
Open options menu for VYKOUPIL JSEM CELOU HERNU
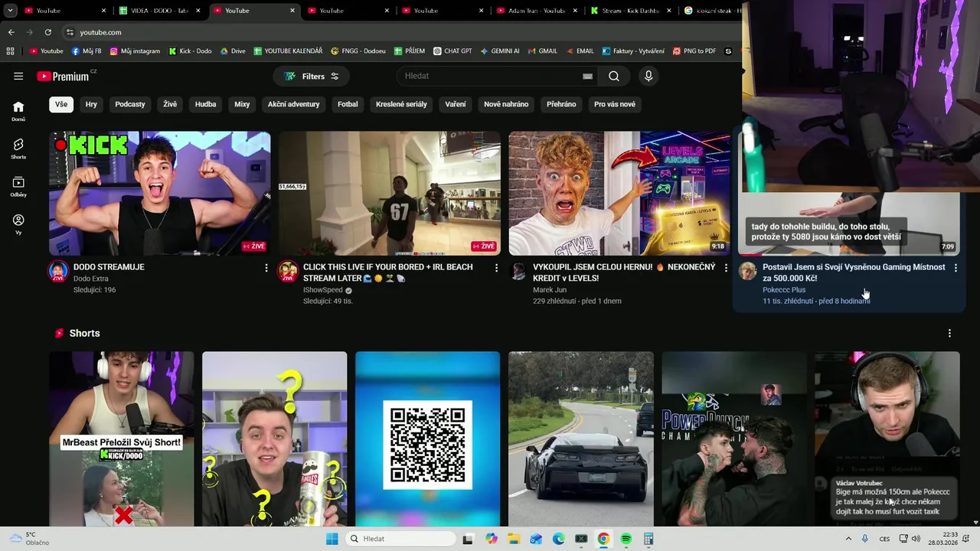pos(726,268)
